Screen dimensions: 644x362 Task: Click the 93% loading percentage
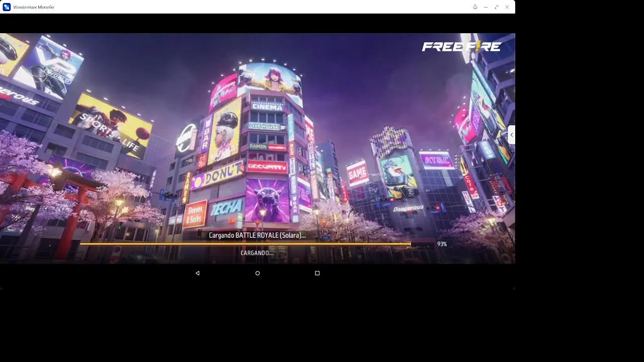coord(442,244)
